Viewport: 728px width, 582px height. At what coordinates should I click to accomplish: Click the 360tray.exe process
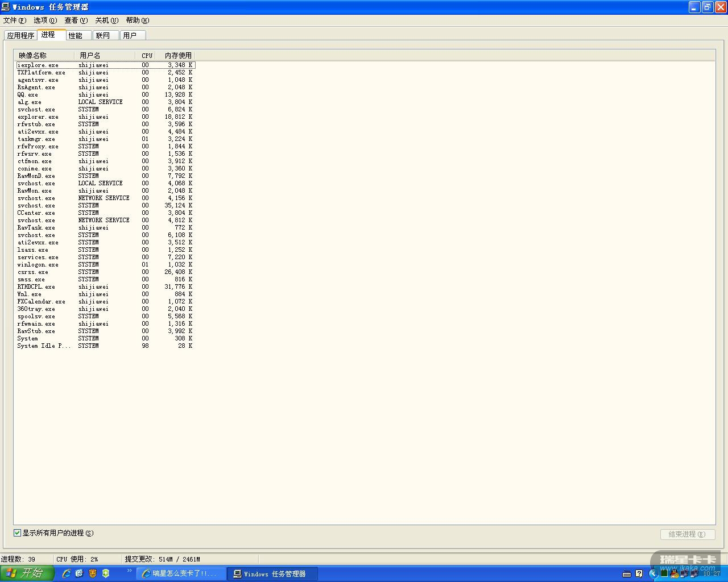pyautogui.click(x=106, y=309)
